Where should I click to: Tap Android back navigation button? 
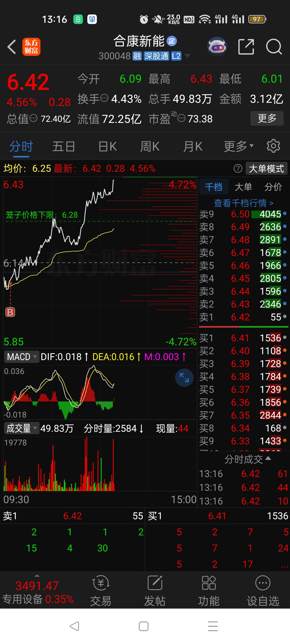[x=74, y=626]
